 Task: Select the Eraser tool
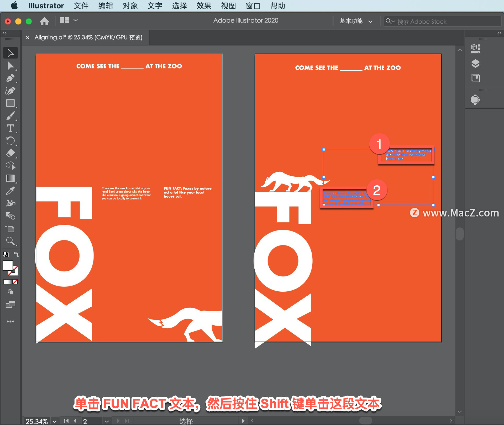click(x=10, y=153)
